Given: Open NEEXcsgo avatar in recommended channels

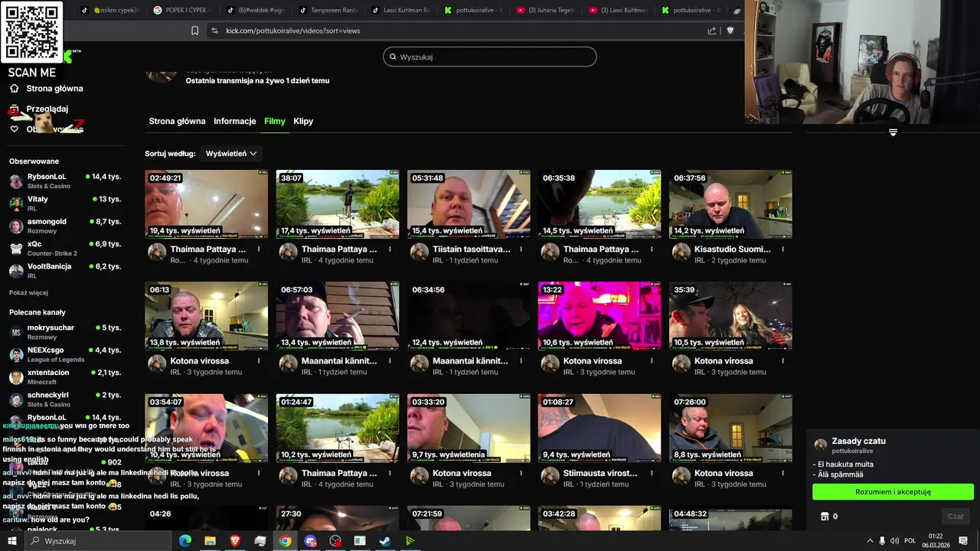Looking at the screenshot, I should pyautogui.click(x=15, y=354).
